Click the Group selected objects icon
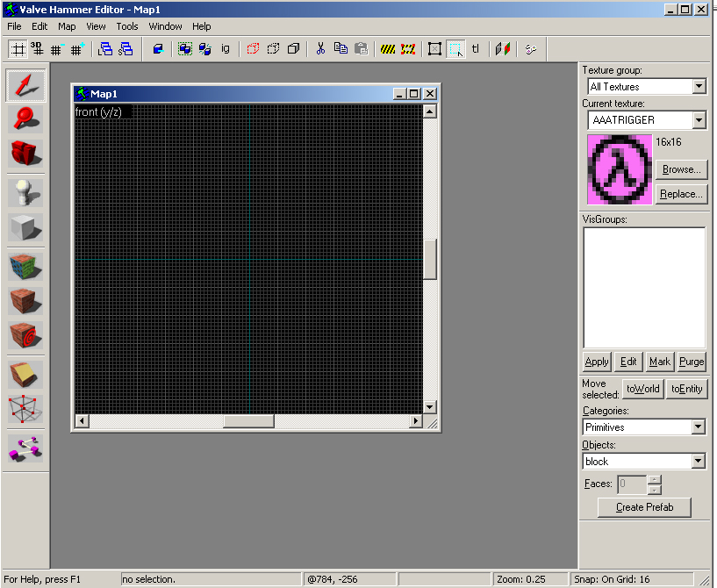The image size is (717, 588). coord(185,49)
